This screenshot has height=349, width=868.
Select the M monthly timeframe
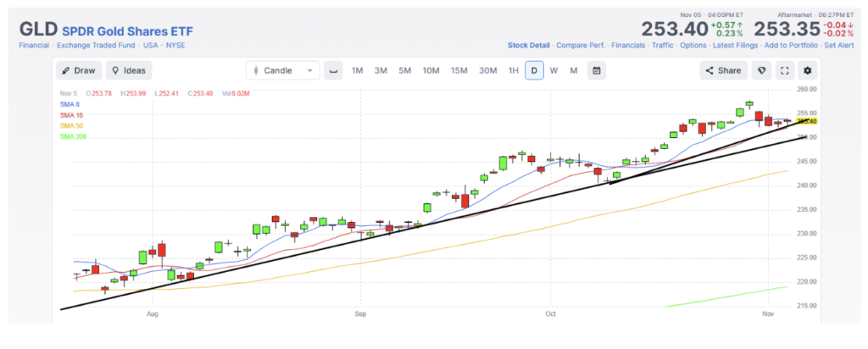pyautogui.click(x=574, y=70)
